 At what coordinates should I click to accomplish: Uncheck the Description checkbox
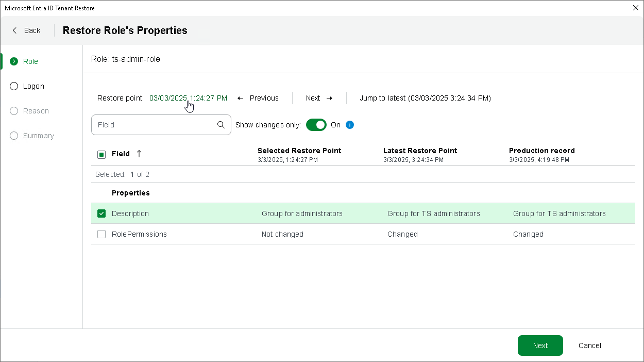pyautogui.click(x=101, y=213)
